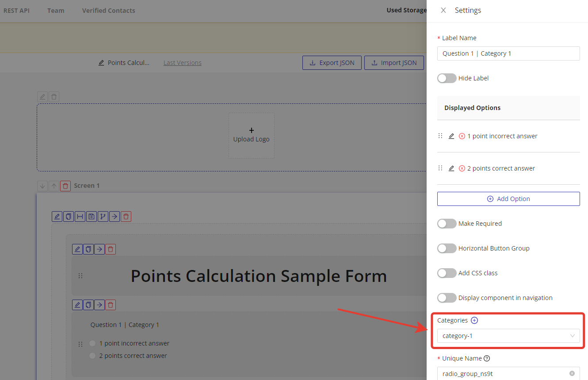Turn on Horizontal Button Group
The height and width of the screenshot is (380, 588).
pyautogui.click(x=447, y=248)
